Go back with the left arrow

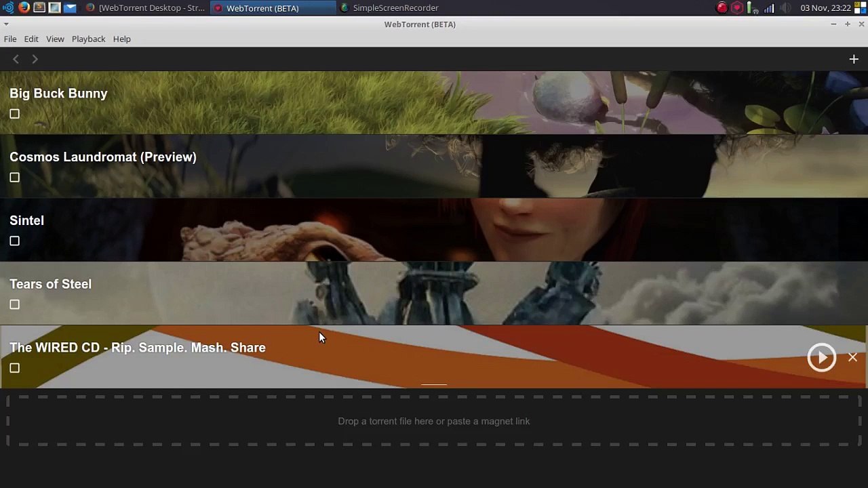coord(16,59)
